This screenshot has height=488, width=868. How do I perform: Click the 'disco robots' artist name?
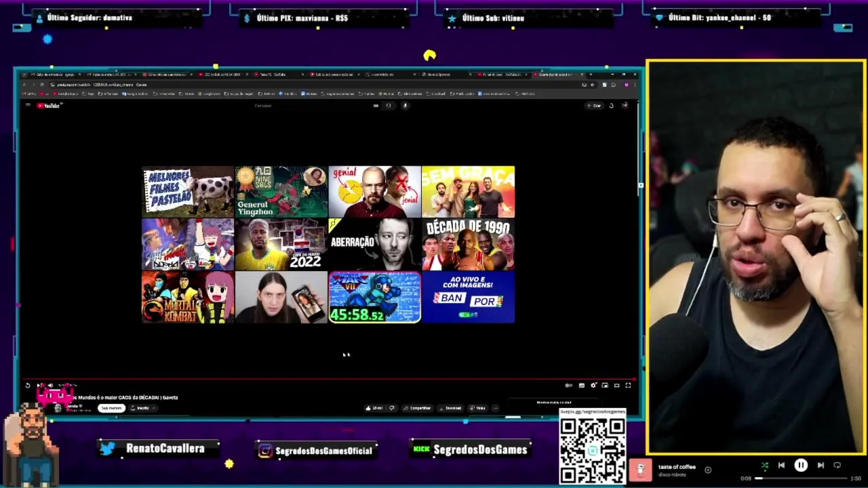(672, 474)
